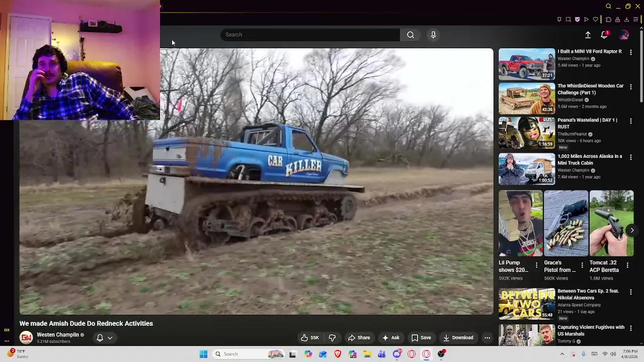Image resolution: width=644 pixels, height=362 pixels.
Task: Open options for Between Two Cars video
Action: (631, 292)
